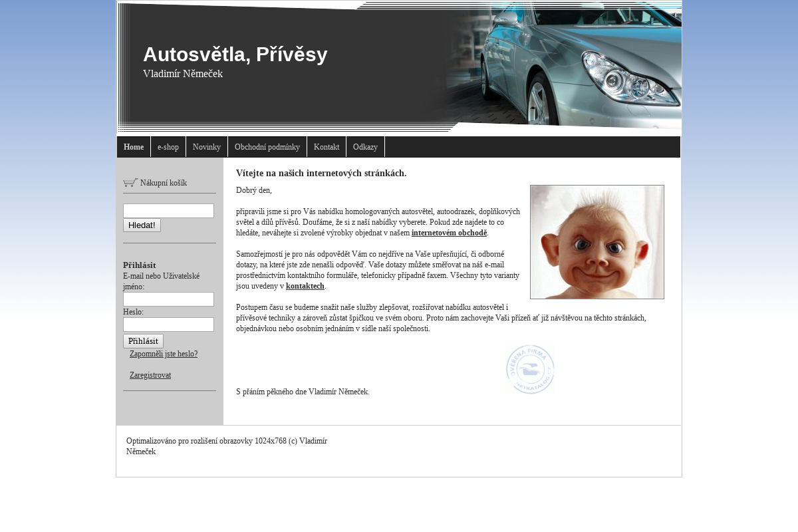798x532 pixels.
Task: Click the verified company stamp badge
Action: 530,369
